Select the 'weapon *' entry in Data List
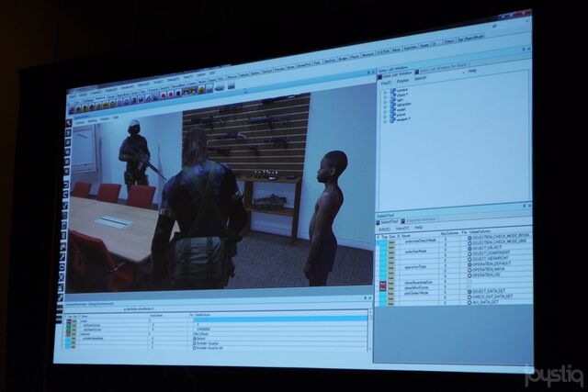 coord(403,119)
